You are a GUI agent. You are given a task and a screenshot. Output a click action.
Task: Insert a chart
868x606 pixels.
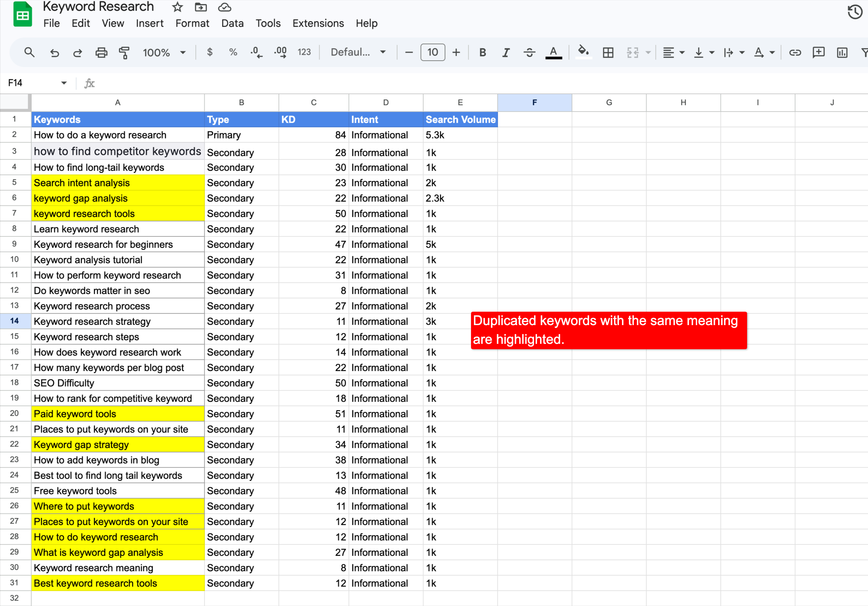click(842, 53)
